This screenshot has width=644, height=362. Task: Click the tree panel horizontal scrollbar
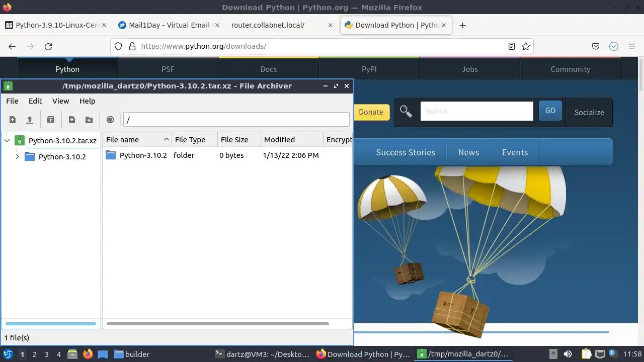(51, 324)
